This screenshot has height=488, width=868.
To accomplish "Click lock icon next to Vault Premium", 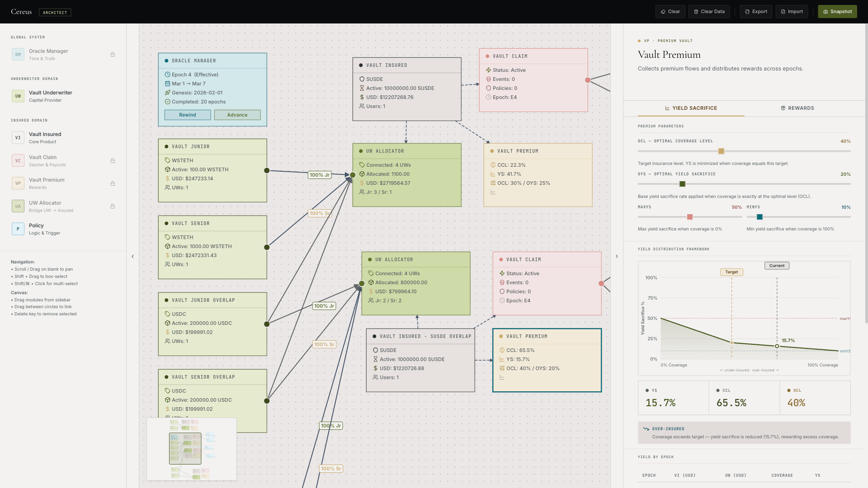I will point(113,183).
